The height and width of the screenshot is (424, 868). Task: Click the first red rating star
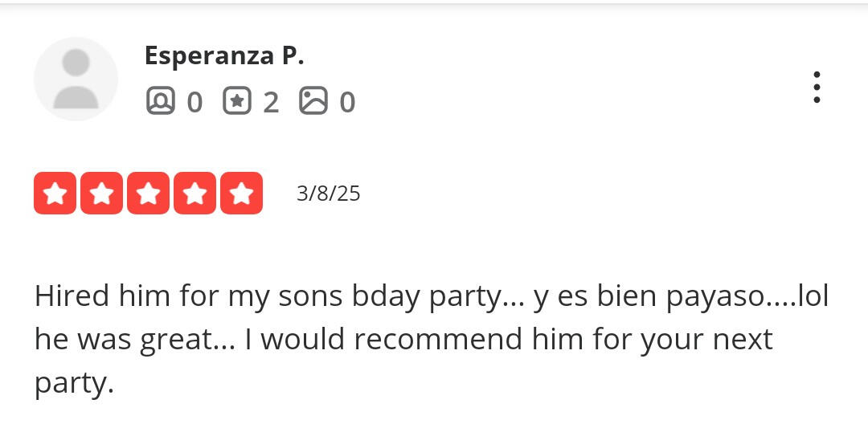pos(55,194)
